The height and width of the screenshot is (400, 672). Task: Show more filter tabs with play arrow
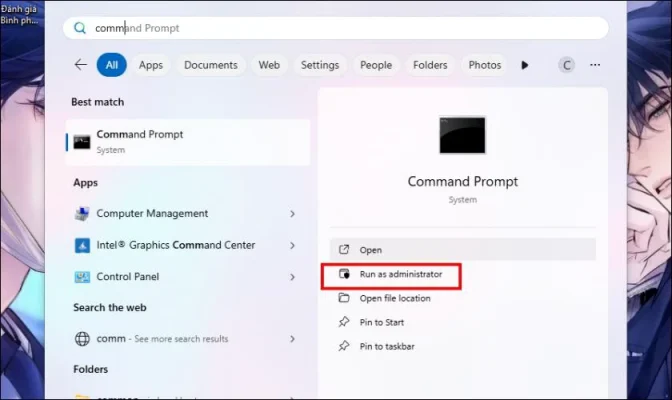(x=525, y=65)
